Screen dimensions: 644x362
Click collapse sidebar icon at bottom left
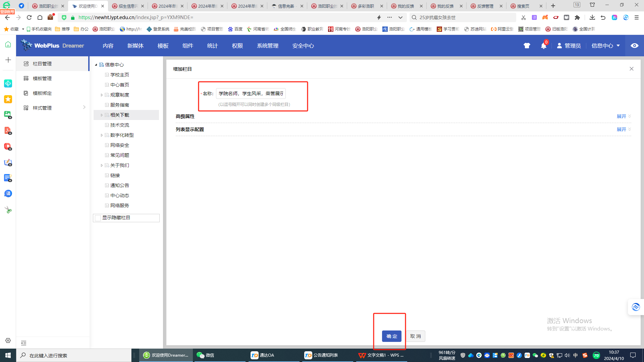pyautogui.click(x=24, y=343)
